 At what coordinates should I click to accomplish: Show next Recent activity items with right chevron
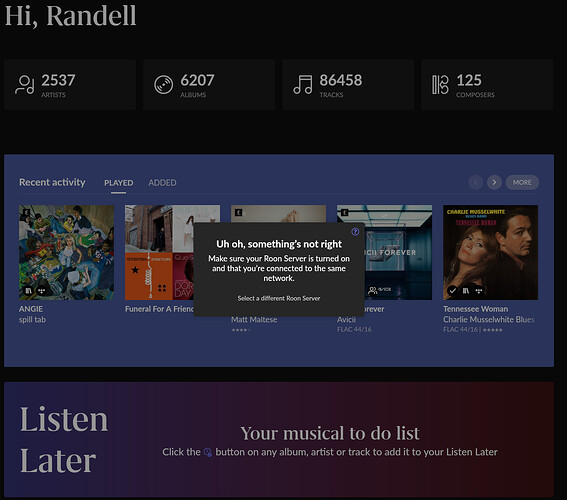[x=494, y=182]
